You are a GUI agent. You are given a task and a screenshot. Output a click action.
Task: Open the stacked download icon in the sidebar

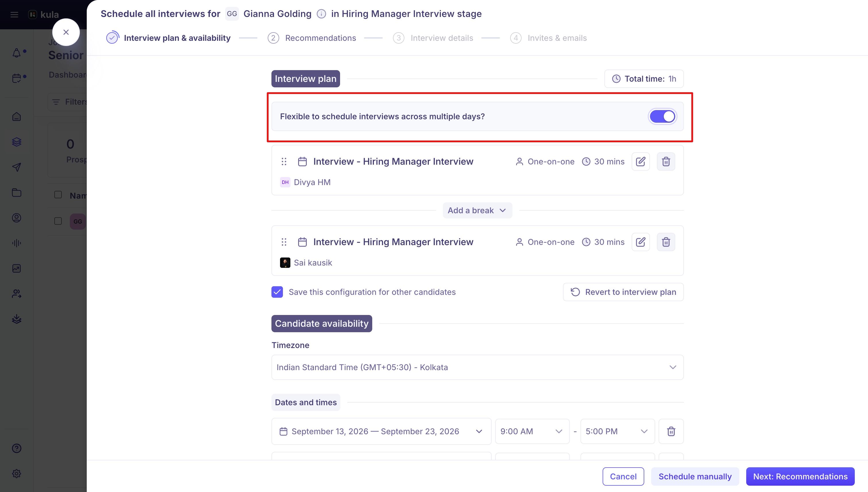point(17,319)
